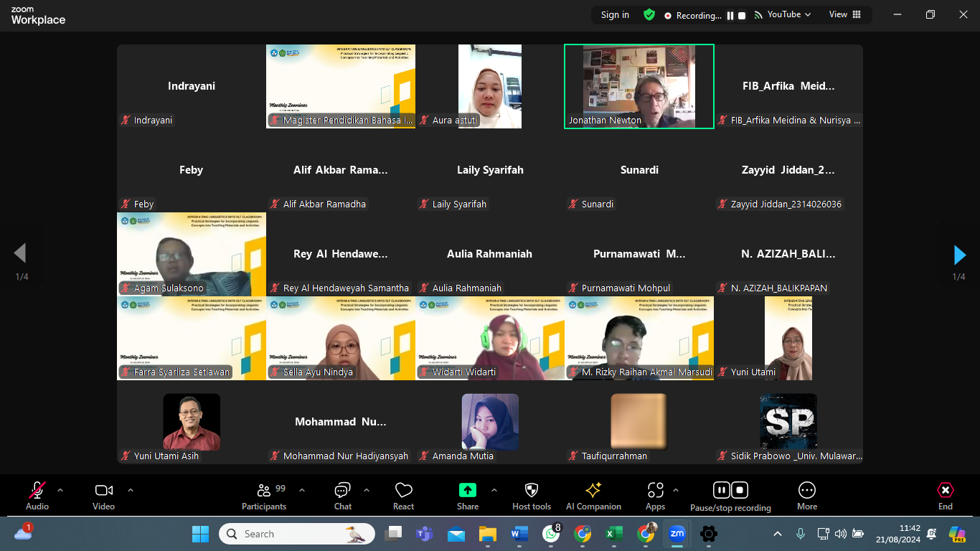Unmute the microphone Audio button
This screenshot has height=551, width=980.
[37, 496]
